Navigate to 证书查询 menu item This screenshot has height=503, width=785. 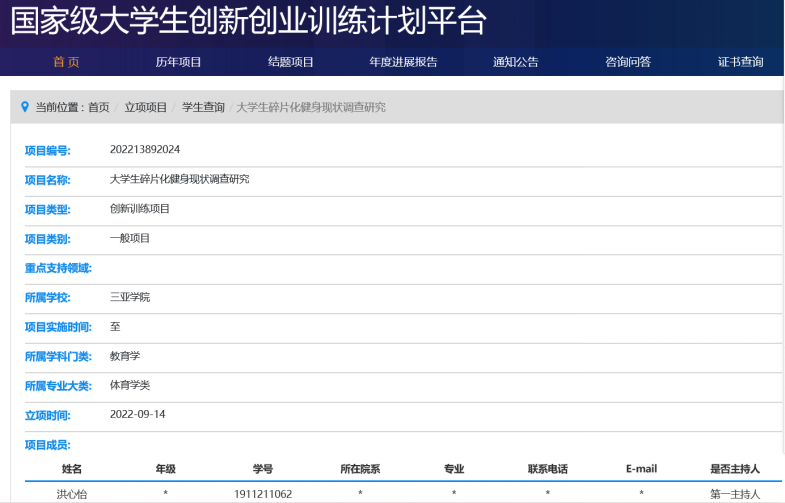740,62
